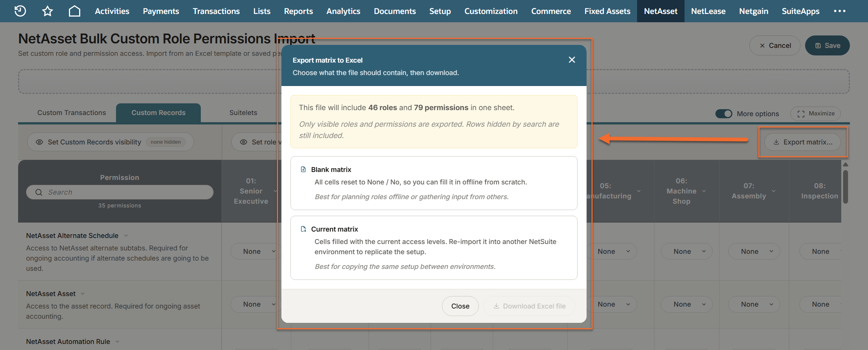Click the Export matrix... button
Viewport: 868px width, 350px height.
(803, 142)
